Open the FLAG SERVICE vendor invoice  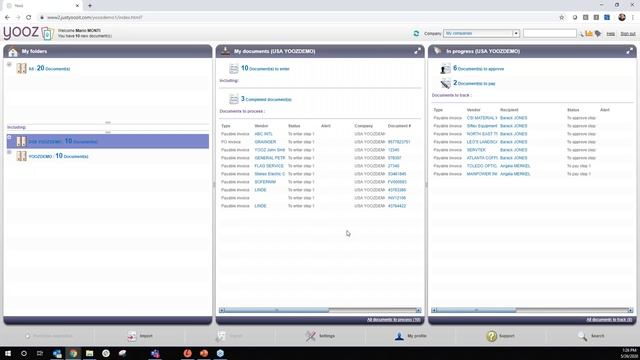coord(269,166)
